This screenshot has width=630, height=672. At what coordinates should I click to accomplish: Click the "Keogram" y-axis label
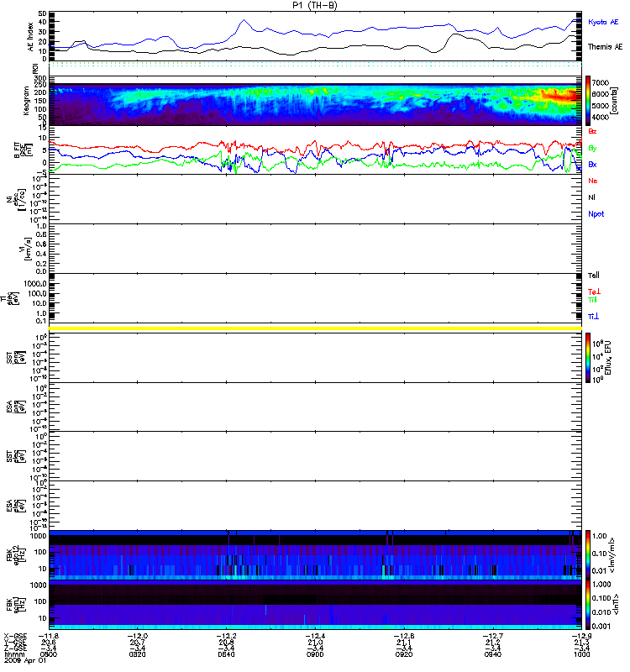pyautogui.click(x=26, y=101)
